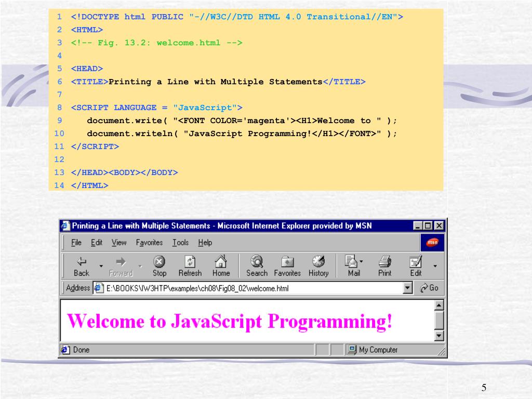Click the SCRIPT LANGUAGE code line
532x399 pixels.
(x=157, y=108)
